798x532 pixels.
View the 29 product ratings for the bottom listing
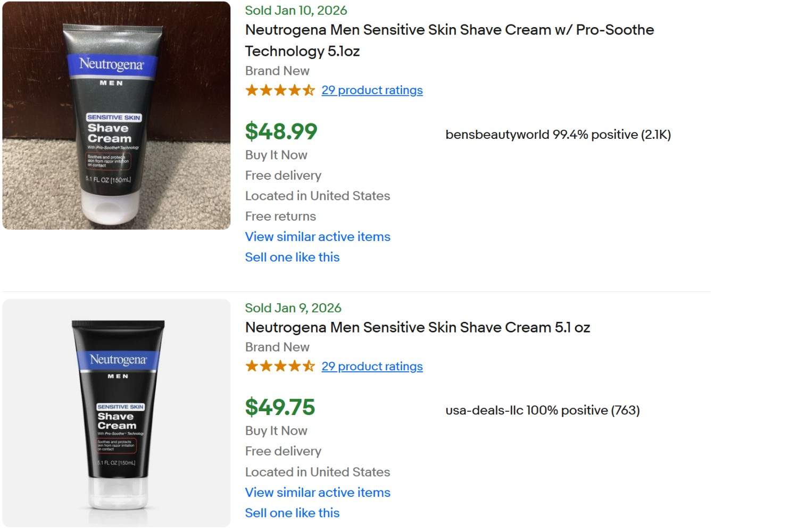(372, 367)
